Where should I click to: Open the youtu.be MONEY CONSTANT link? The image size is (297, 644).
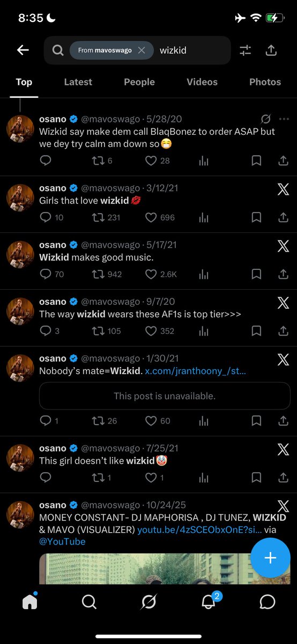point(200,530)
